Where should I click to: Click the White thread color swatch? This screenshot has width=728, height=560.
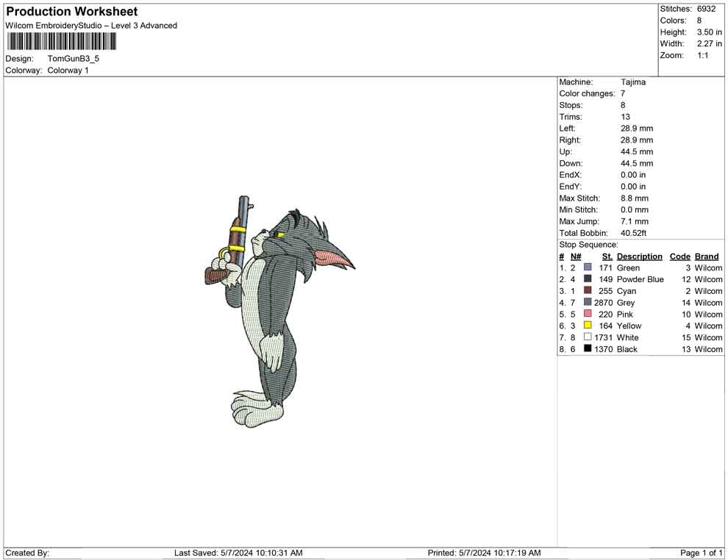588,337
